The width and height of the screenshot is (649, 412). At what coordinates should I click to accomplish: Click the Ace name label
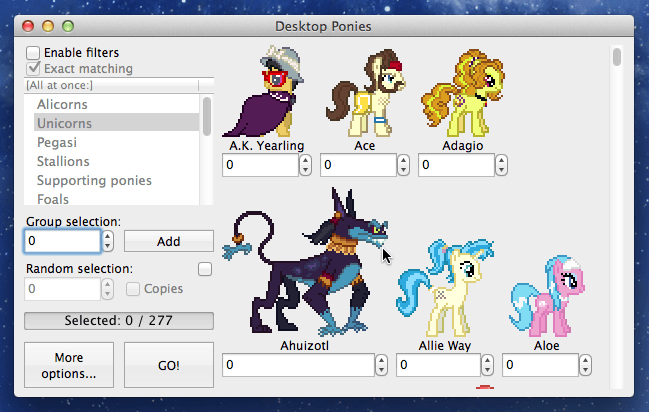[x=365, y=146]
